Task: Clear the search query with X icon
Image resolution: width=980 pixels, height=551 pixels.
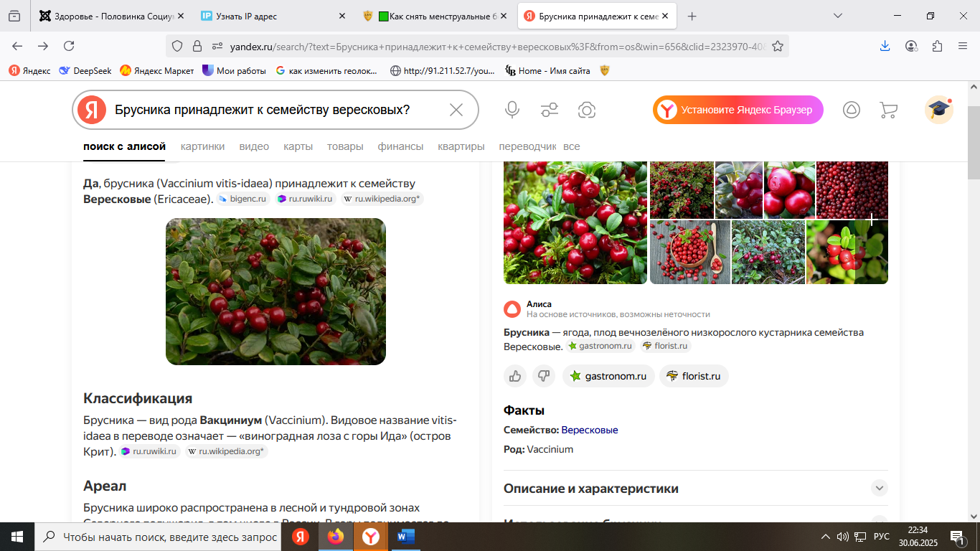Action: [x=456, y=110]
